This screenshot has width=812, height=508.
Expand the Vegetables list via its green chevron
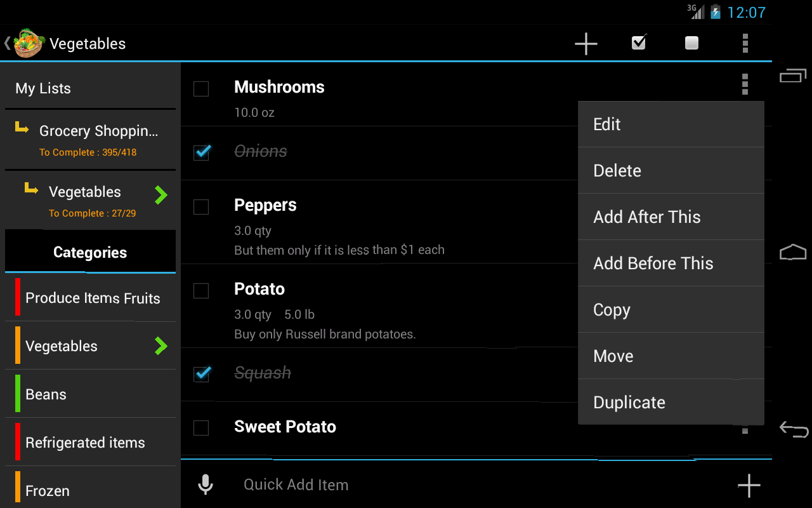pos(162,196)
